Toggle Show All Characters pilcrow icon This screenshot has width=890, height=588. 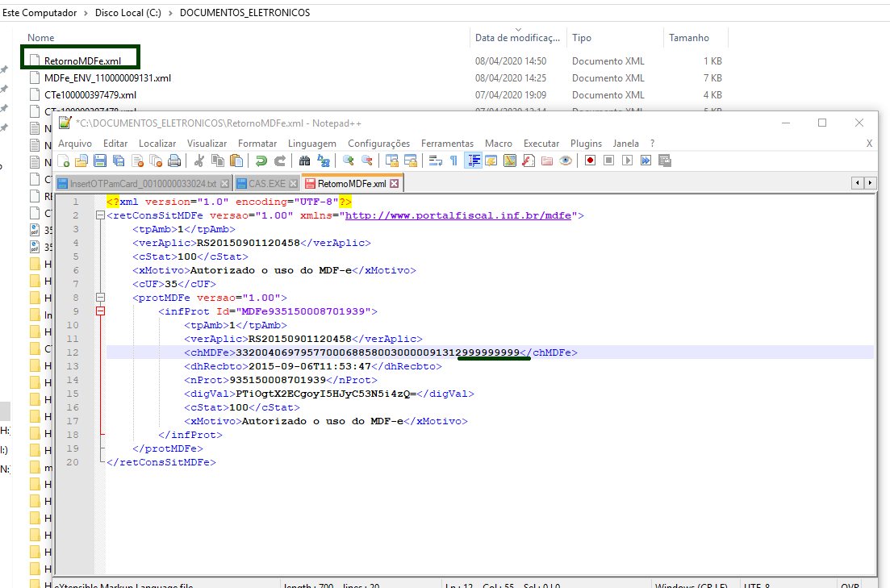pos(453,161)
